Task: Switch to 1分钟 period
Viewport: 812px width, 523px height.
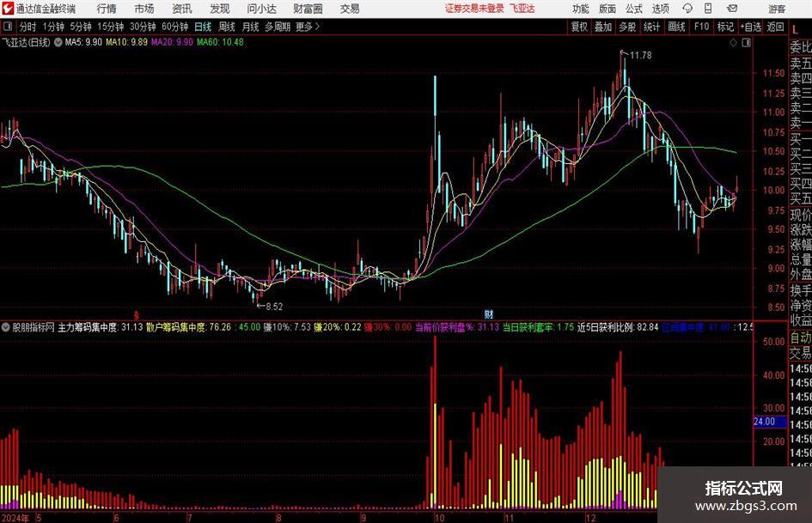Action: click(x=53, y=27)
